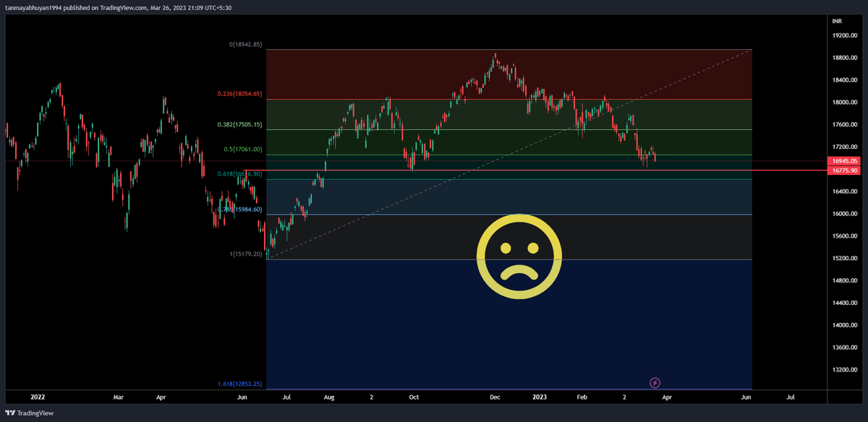Image resolution: width=868 pixels, height=422 pixels.
Task: Click the 18400.00 price axis value
Action: (x=844, y=80)
